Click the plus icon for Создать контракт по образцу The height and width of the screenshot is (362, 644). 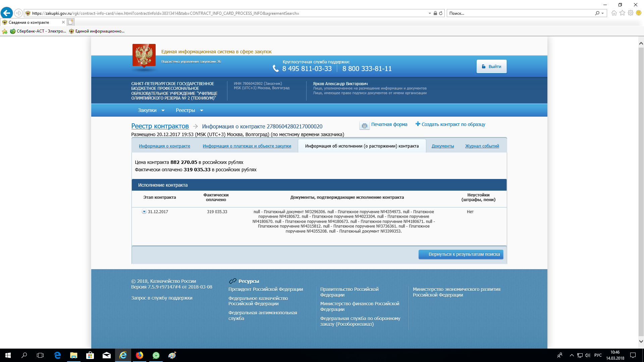pyautogui.click(x=418, y=124)
